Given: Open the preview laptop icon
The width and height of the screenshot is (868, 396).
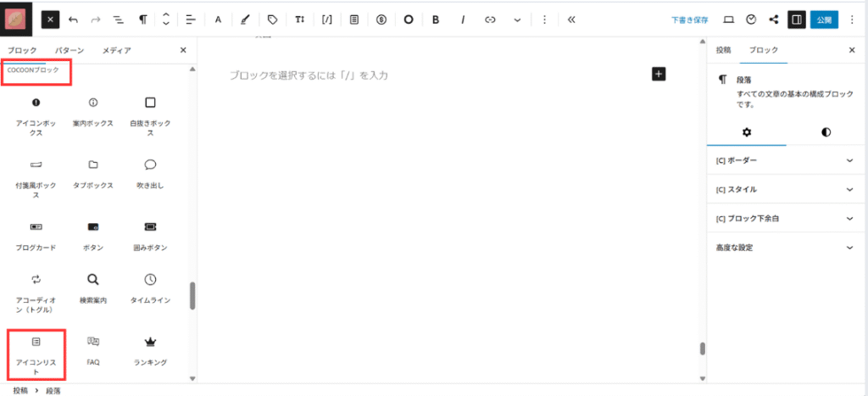Looking at the screenshot, I should (729, 20).
